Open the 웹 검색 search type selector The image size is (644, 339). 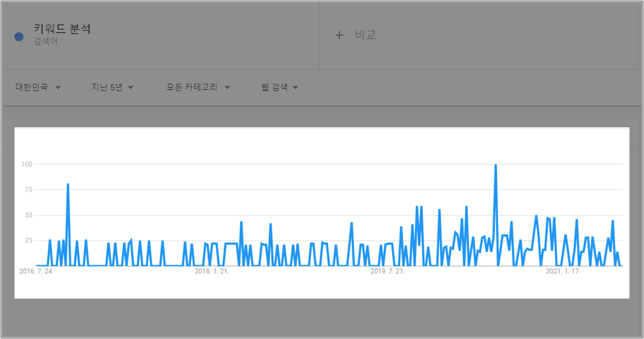276,87
